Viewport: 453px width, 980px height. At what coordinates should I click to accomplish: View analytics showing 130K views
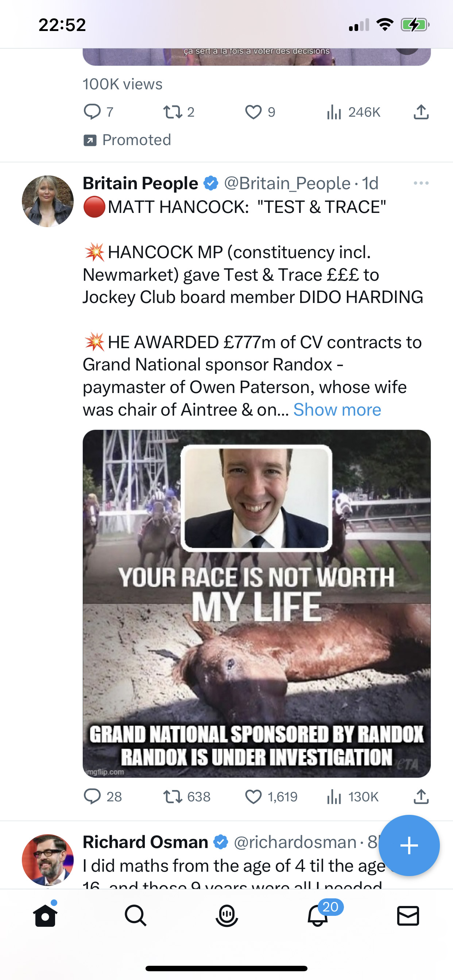coord(352,796)
